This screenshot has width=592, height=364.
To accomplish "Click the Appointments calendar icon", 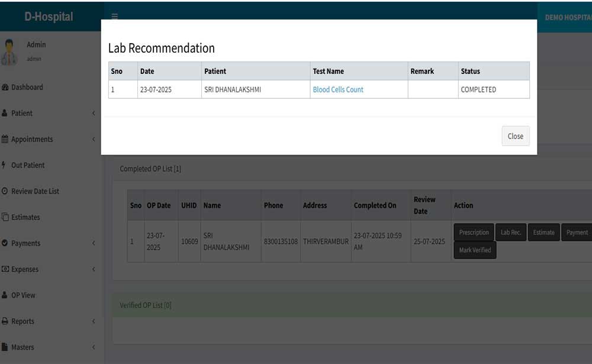I will pyautogui.click(x=5, y=140).
